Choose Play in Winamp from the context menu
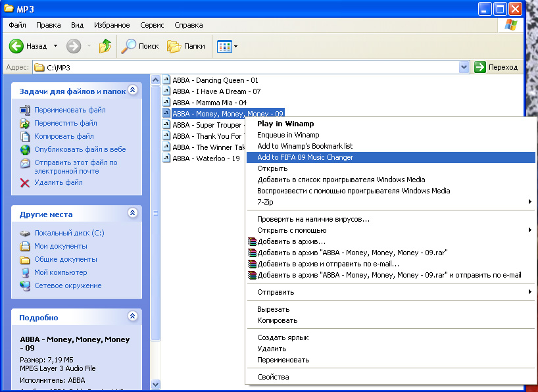The width and height of the screenshot is (538, 392). (x=391, y=124)
